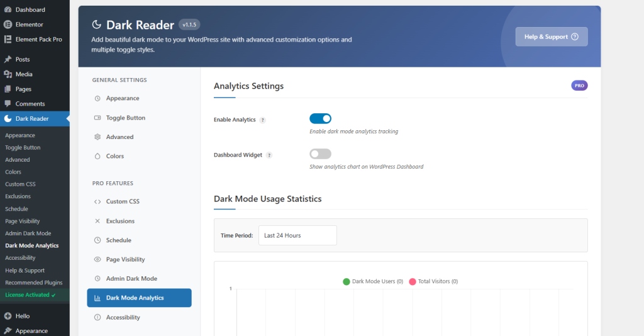Click the Colors droplet icon

pyautogui.click(x=97, y=156)
